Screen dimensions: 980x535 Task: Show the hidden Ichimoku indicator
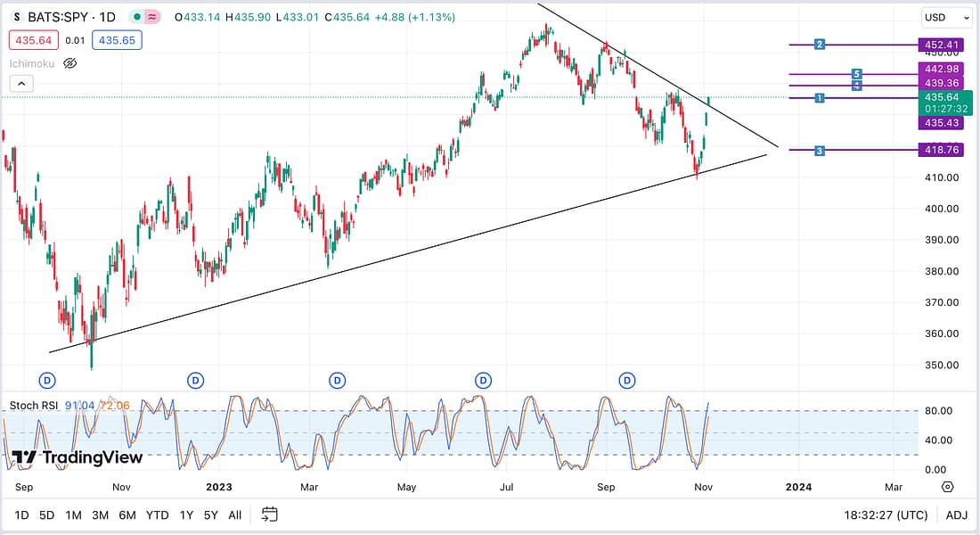(x=70, y=63)
